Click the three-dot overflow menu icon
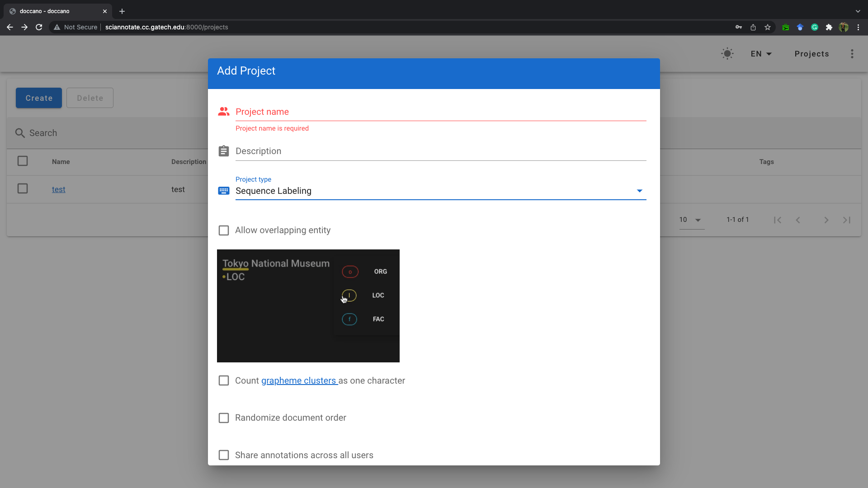The image size is (868, 488). tap(852, 54)
